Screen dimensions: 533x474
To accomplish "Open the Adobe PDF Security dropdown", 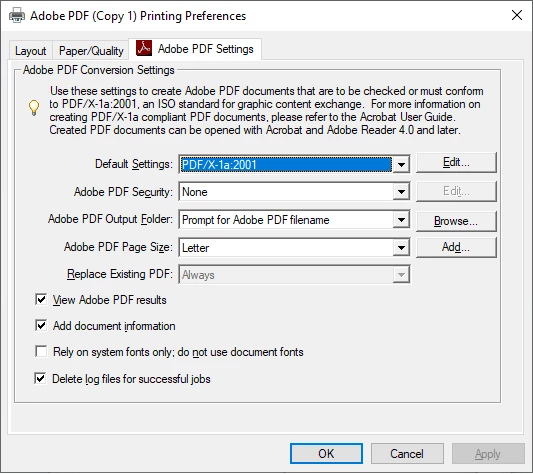I will tap(401, 192).
